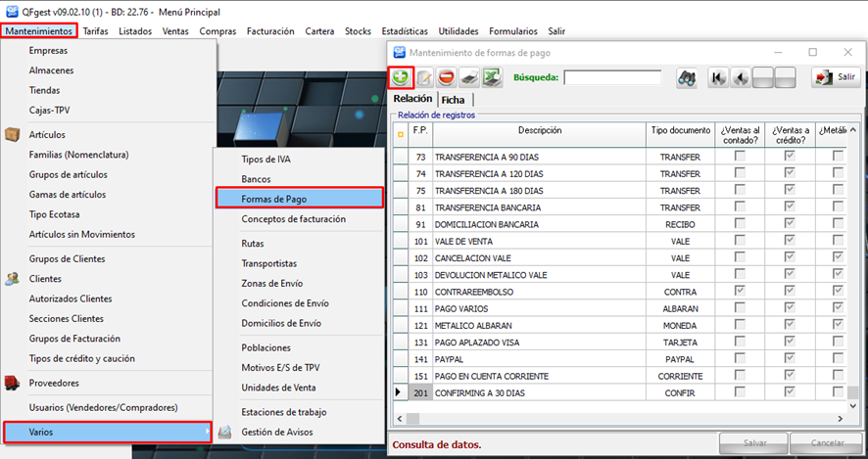Click the edit record pencil icon
The width and height of the screenshot is (868, 459).
pyautogui.click(x=424, y=78)
